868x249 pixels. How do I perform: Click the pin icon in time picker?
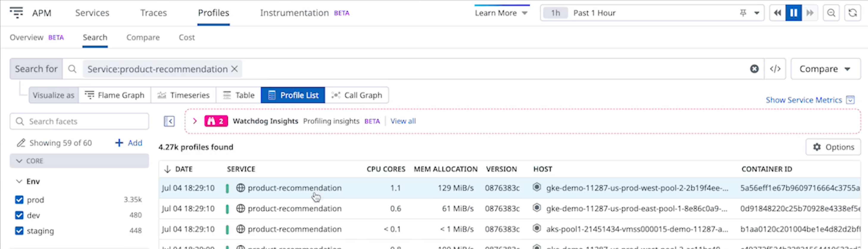pyautogui.click(x=743, y=13)
